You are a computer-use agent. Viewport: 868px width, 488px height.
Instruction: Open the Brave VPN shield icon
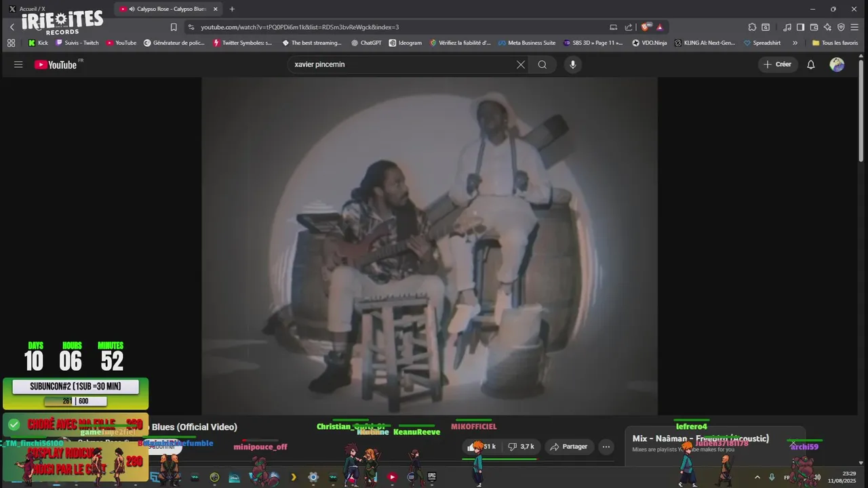(841, 27)
